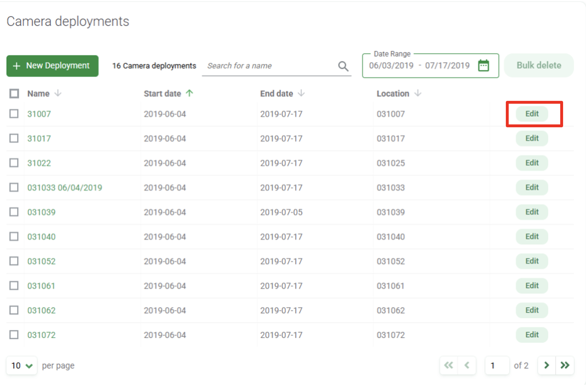
Task: Tick the checkbox for deployment 031039
Action: click(14, 212)
